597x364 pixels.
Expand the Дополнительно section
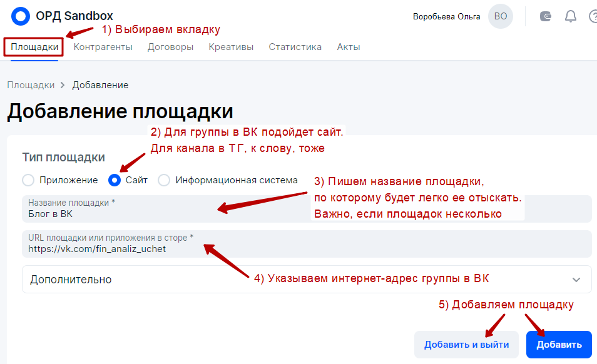point(307,279)
